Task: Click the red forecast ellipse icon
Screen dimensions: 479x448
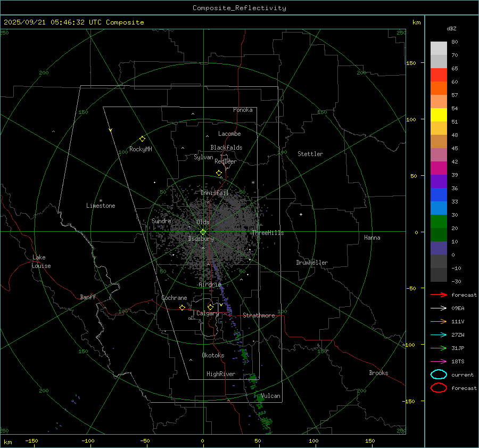Action: pyautogui.click(x=439, y=388)
